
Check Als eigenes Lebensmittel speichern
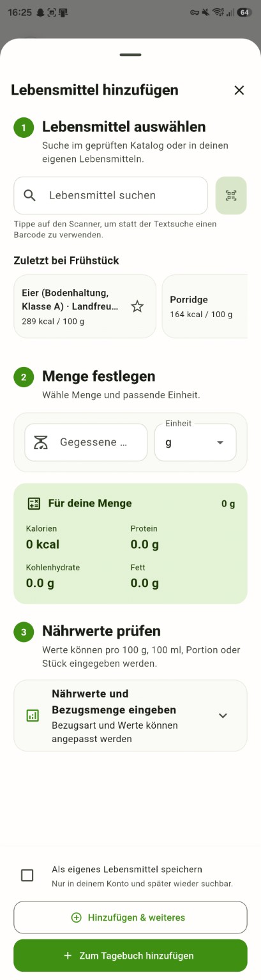pos(27,875)
